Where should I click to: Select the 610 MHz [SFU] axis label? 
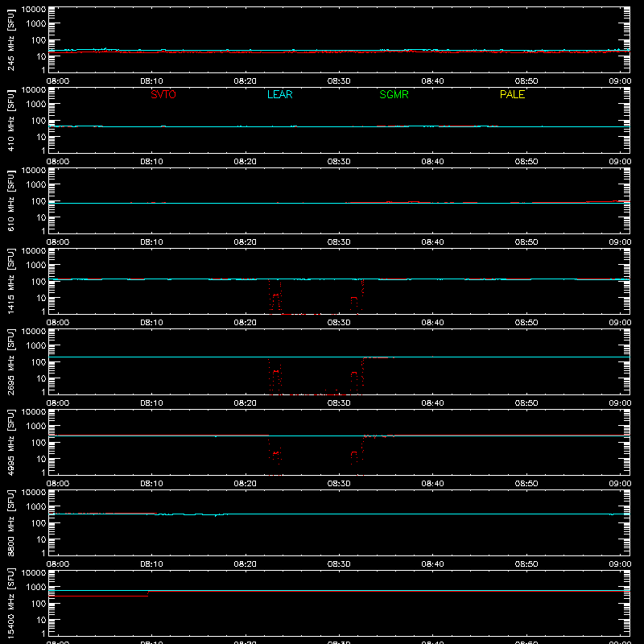click(x=11, y=200)
